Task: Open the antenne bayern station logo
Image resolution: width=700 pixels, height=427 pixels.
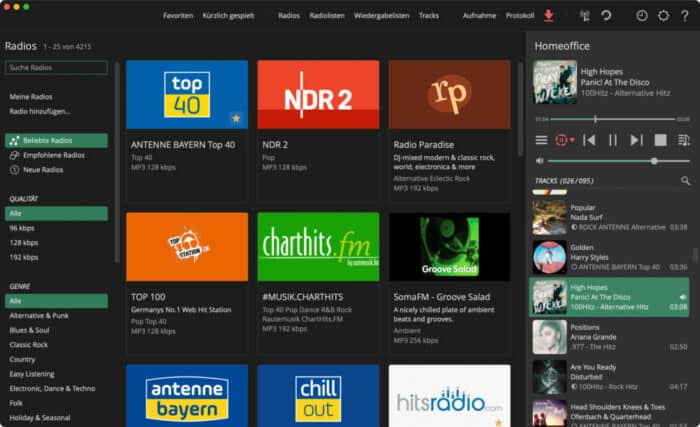Action: pos(187,396)
